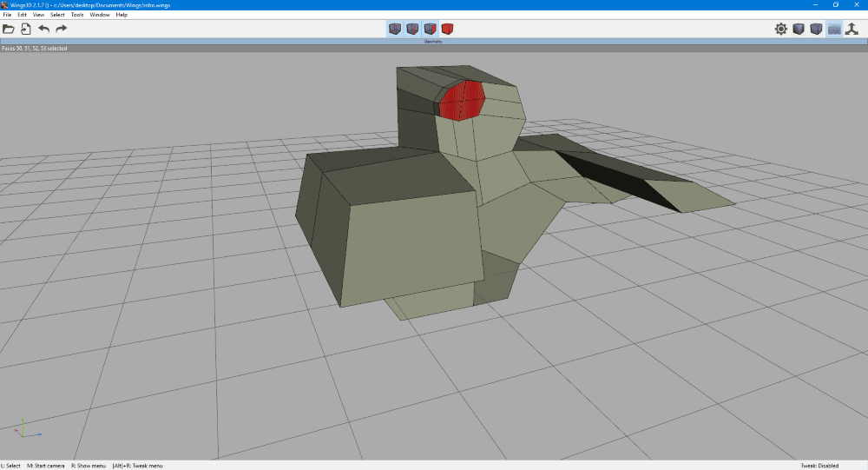
Task: Click the Geometry window title bar
Action: coord(433,42)
